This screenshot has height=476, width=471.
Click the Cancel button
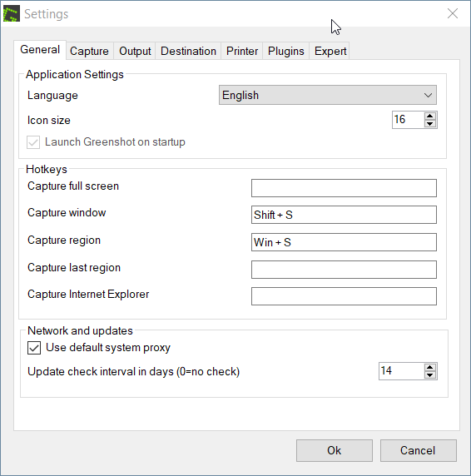click(x=419, y=450)
